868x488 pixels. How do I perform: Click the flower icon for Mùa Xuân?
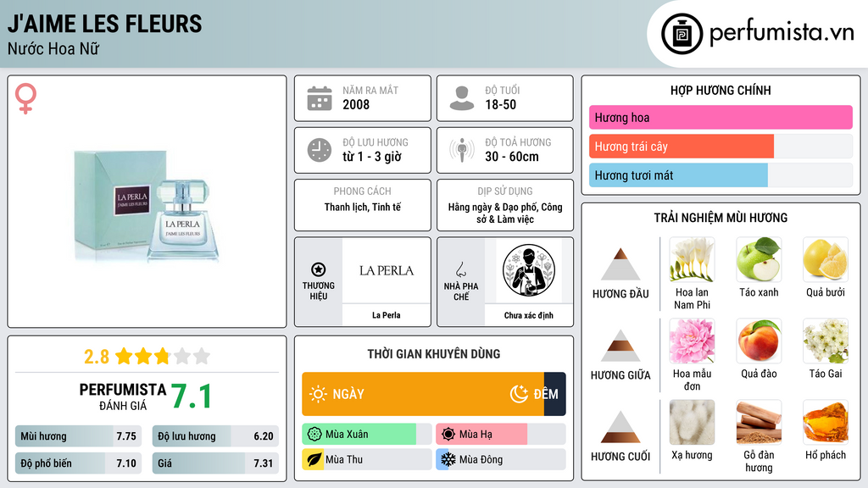314,435
